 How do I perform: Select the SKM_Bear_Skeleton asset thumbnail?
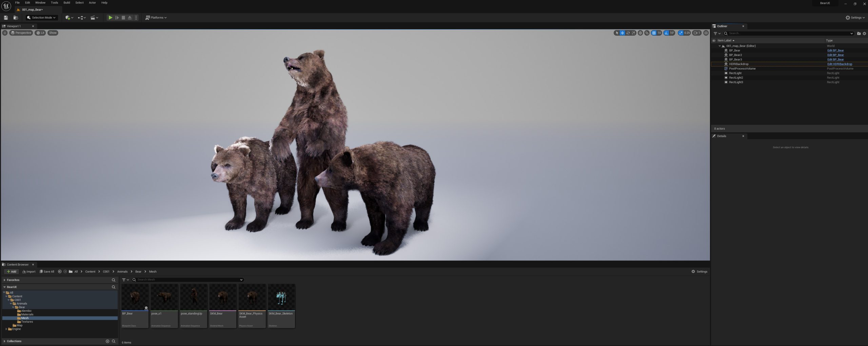click(281, 306)
